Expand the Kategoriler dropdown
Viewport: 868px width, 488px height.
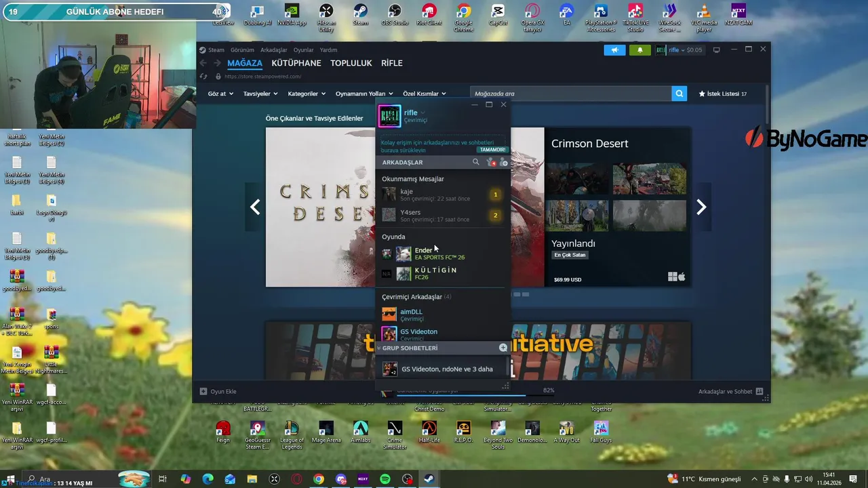307,94
